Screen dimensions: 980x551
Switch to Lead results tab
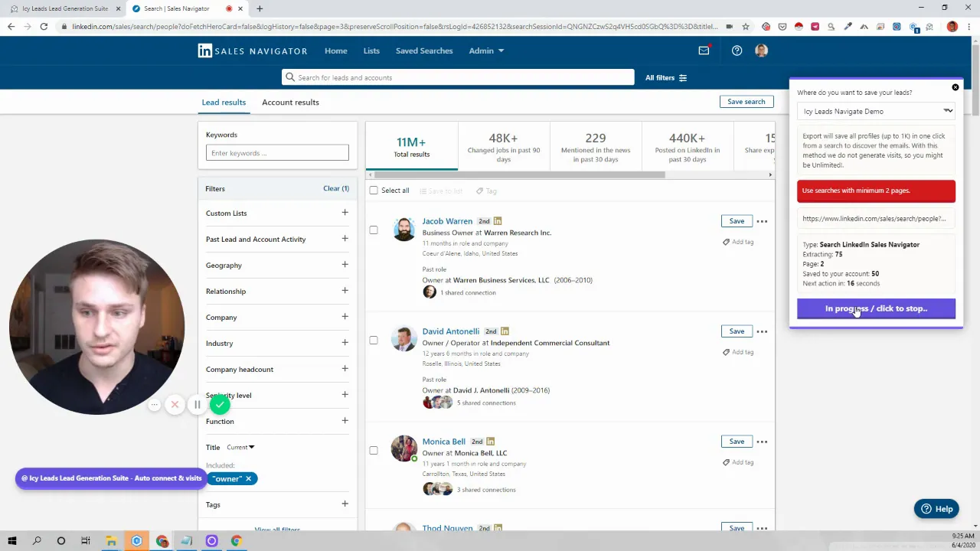[224, 103]
